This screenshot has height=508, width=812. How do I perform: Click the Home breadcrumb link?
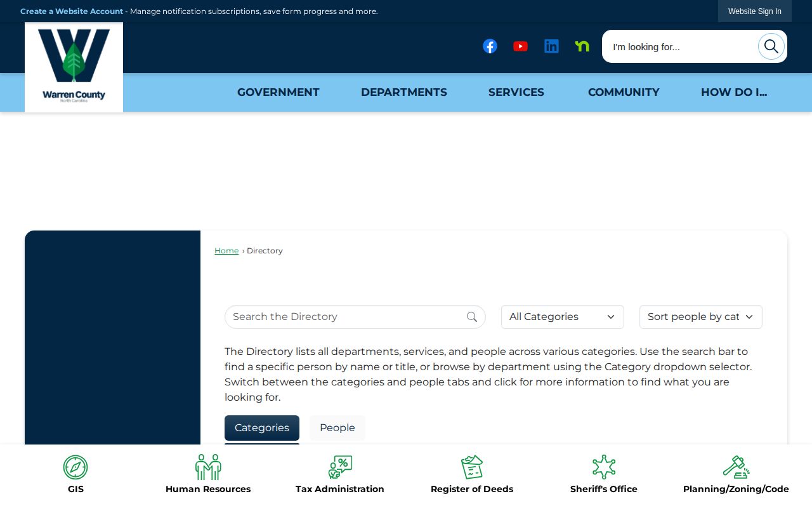226,251
